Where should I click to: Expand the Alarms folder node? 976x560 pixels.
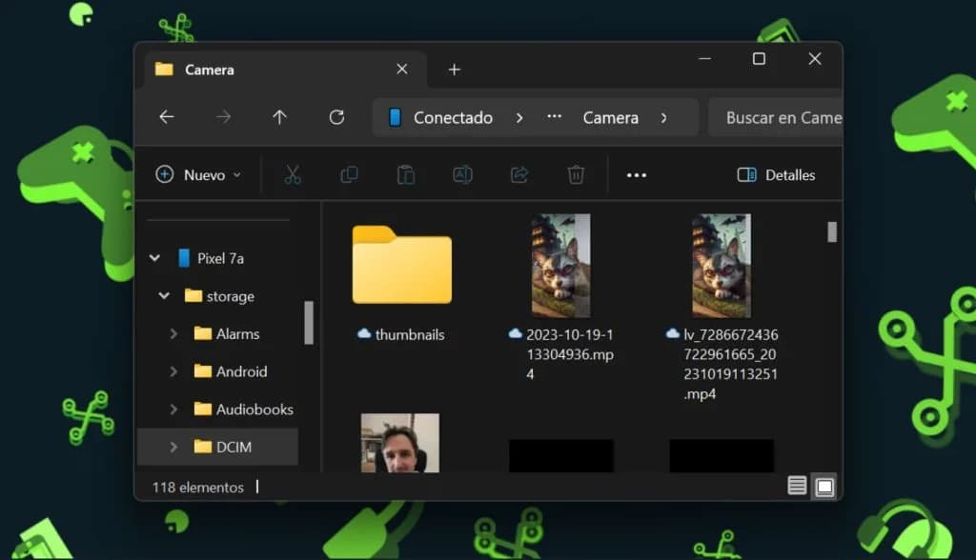click(173, 334)
